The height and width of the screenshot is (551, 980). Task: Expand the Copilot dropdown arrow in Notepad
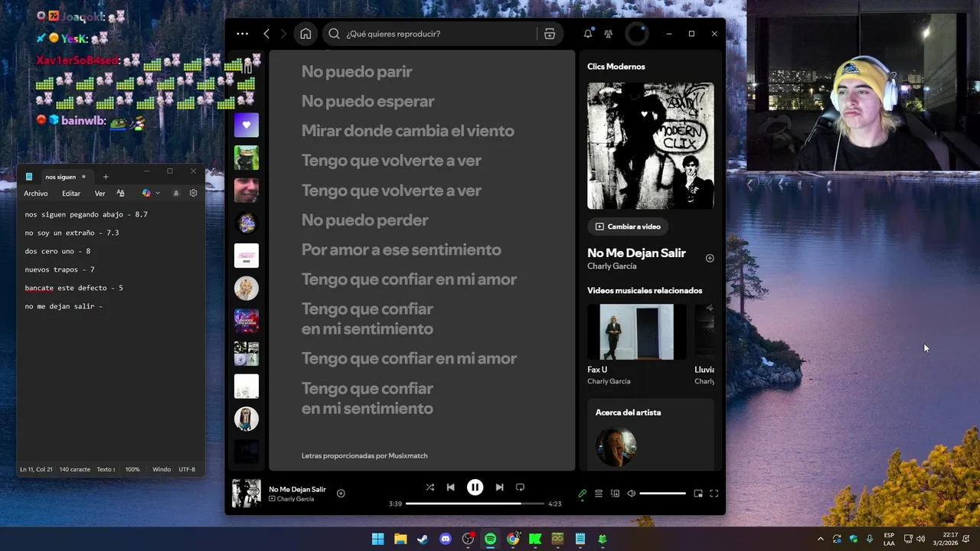click(x=158, y=194)
